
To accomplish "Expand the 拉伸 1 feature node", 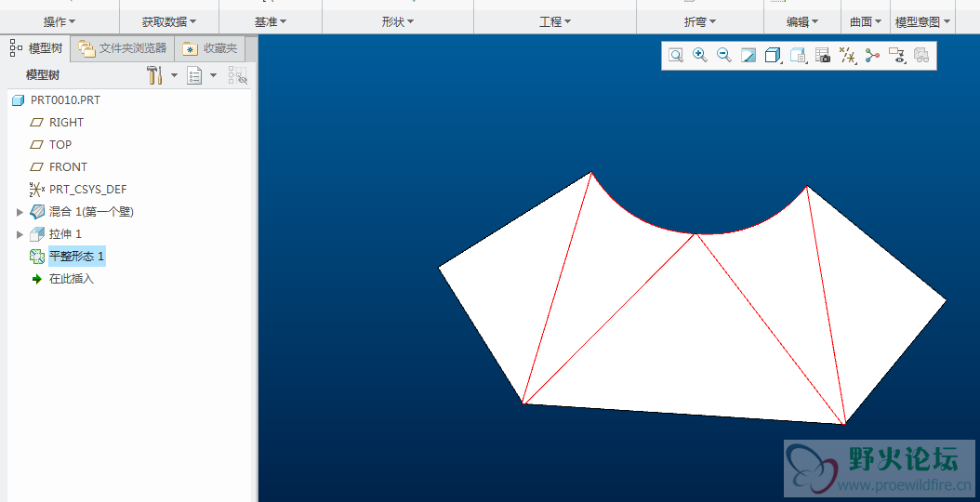I will click(20, 234).
